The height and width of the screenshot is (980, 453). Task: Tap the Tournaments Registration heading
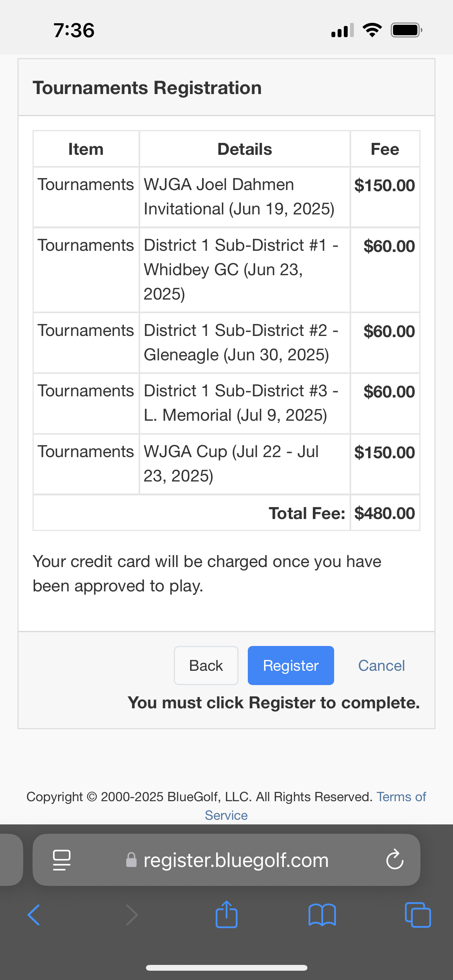pos(147,88)
